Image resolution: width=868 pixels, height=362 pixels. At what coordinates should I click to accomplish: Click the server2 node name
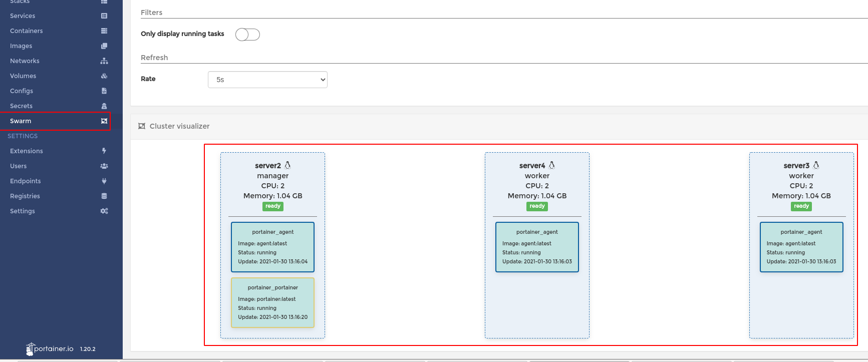point(268,166)
